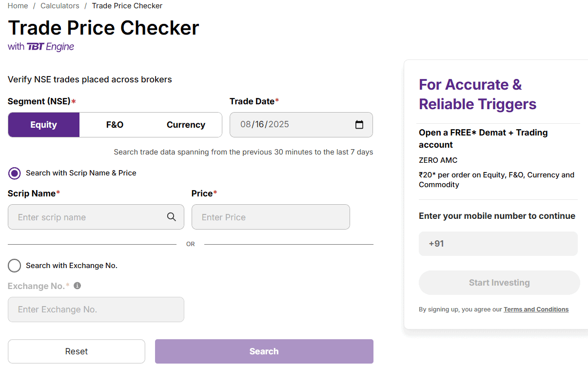The height and width of the screenshot is (367, 588).
Task: Go to Home breadcrumb link
Action: [x=18, y=6]
